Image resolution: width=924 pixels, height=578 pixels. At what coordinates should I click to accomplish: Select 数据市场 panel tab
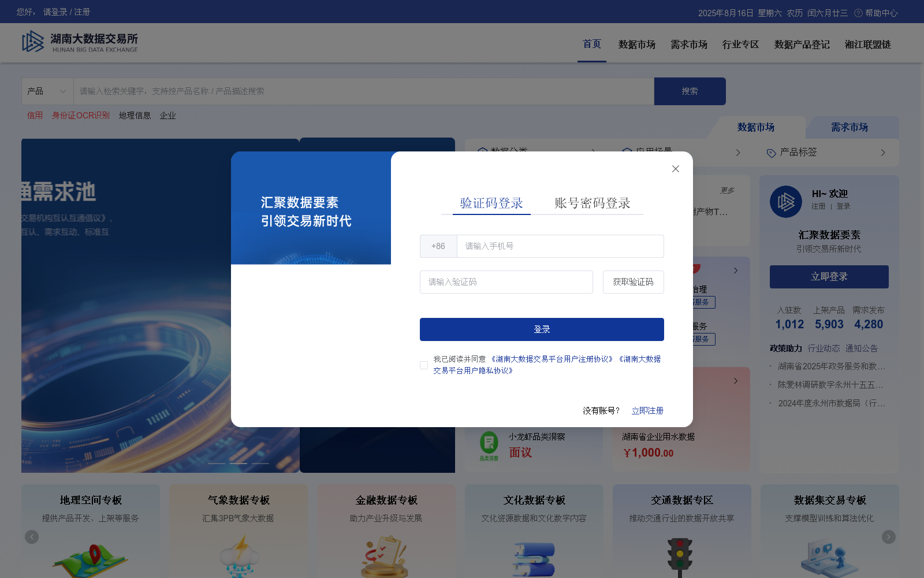pos(756,127)
